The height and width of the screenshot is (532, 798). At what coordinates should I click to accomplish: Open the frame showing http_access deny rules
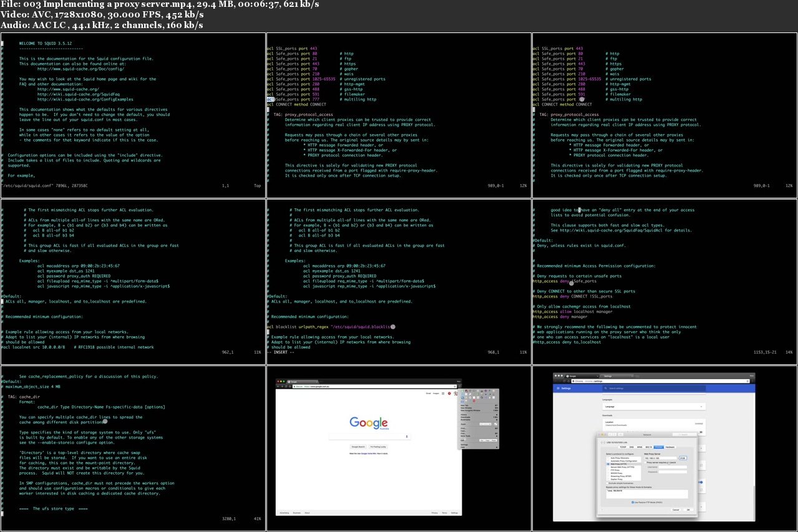664,282
